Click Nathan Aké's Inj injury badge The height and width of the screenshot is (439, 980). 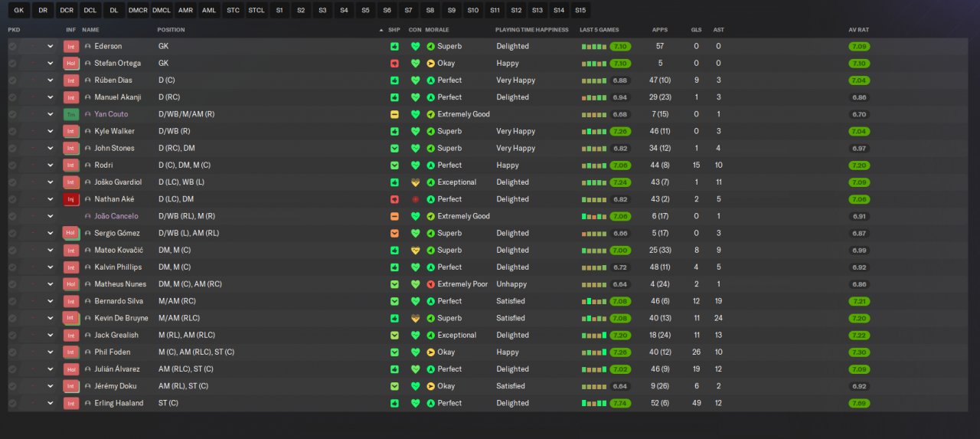pos(71,199)
